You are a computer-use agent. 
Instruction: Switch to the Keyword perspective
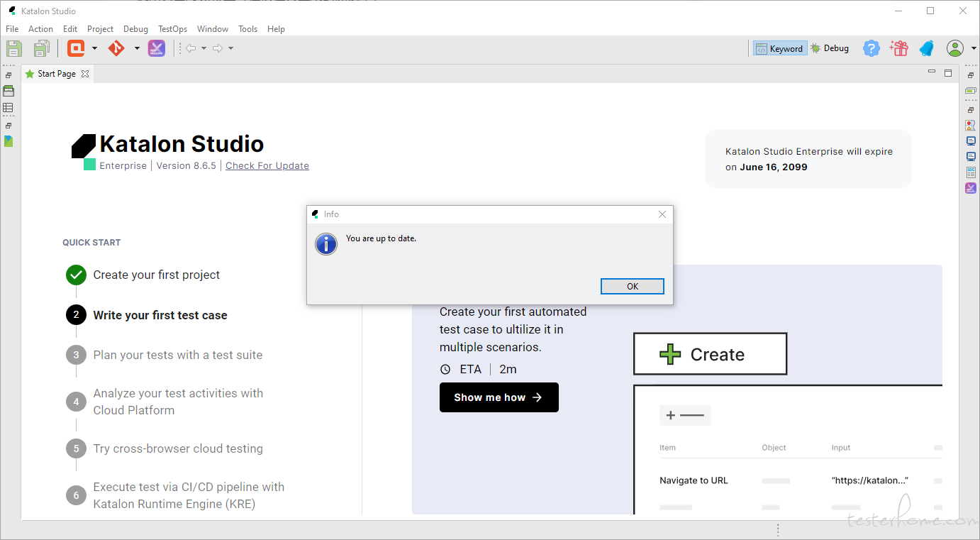(779, 48)
